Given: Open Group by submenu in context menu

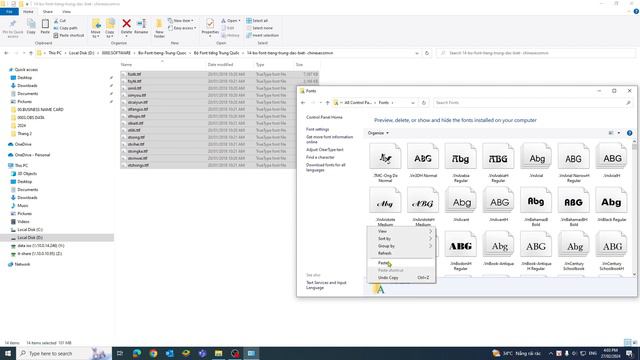Looking at the screenshot, I should [401, 246].
